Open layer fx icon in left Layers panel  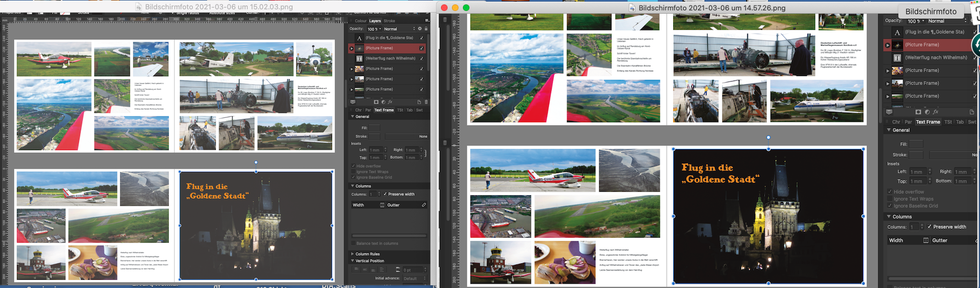point(390,102)
